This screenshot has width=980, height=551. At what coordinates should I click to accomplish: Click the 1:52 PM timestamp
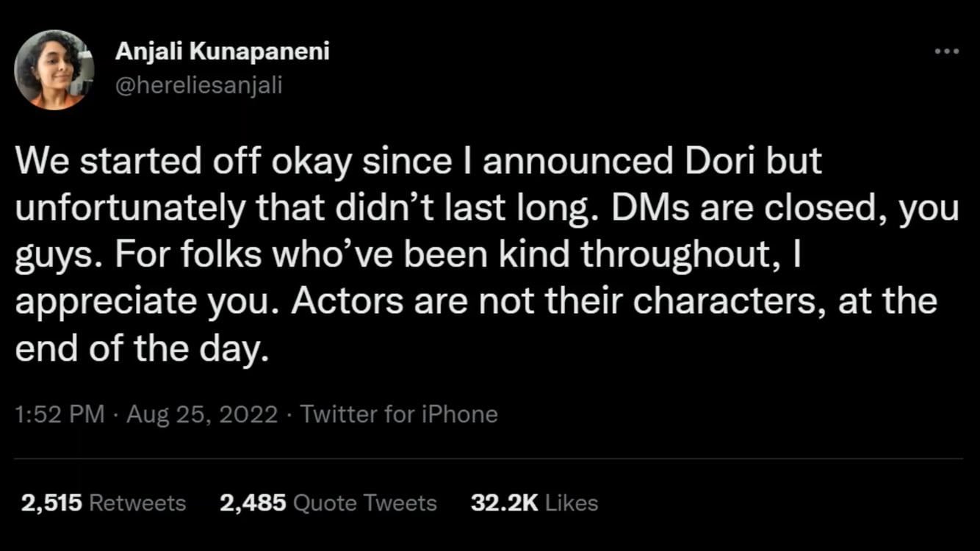point(60,415)
